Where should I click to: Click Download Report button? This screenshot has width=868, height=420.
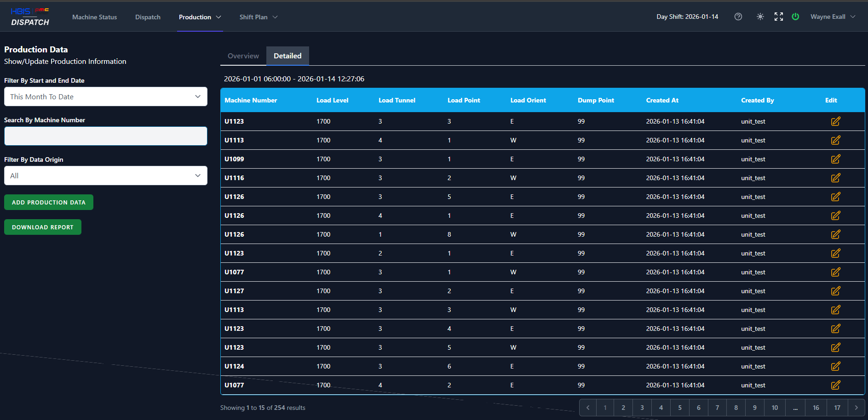point(43,227)
